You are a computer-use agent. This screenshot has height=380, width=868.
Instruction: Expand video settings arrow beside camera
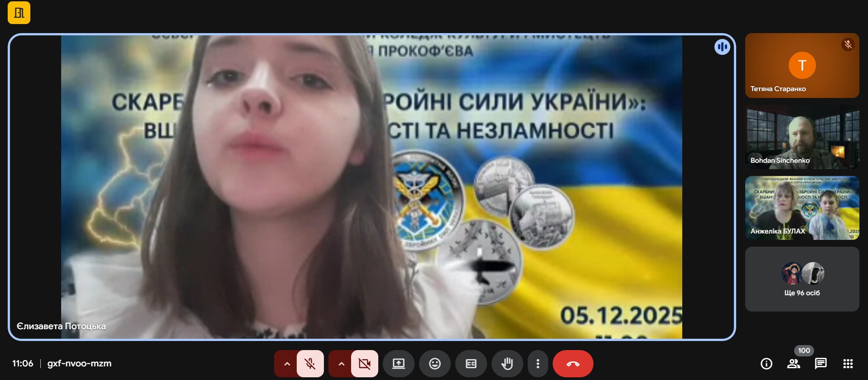pos(341,364)
